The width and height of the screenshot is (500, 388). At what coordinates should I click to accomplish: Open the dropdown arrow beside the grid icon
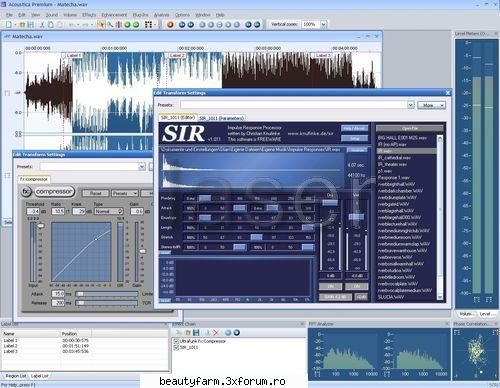(x=155, y=25)
